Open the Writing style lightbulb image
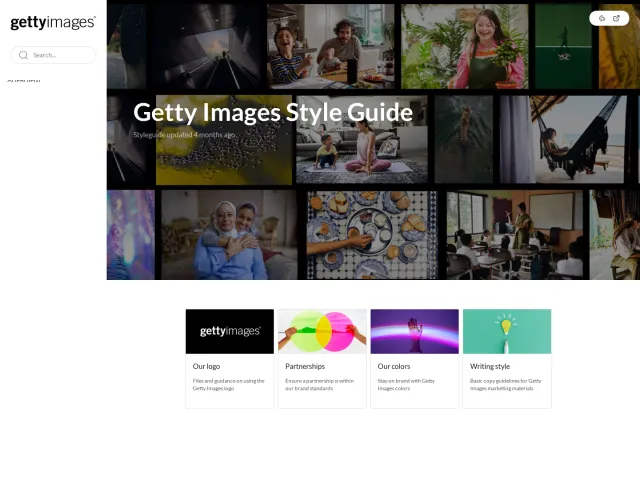 507,331
